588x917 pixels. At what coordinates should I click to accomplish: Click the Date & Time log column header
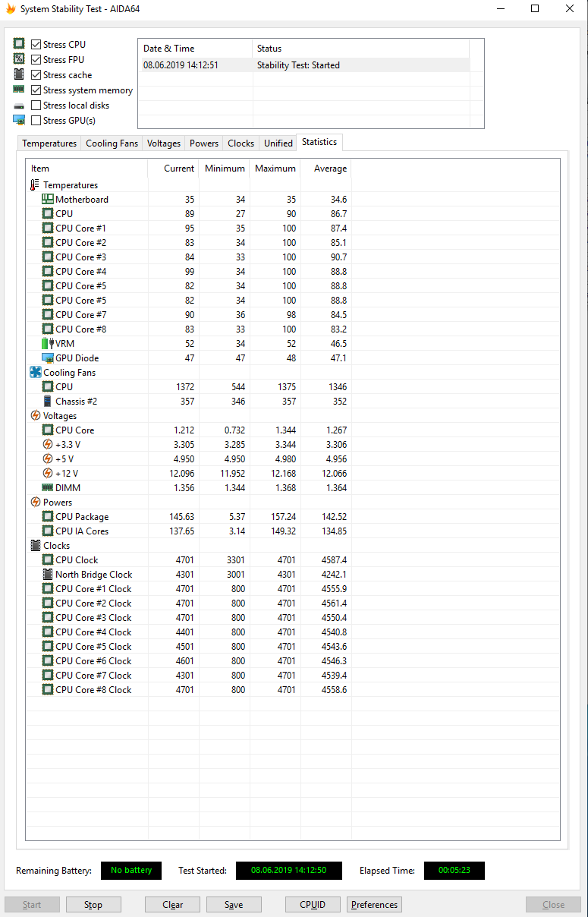click(195, 49)
